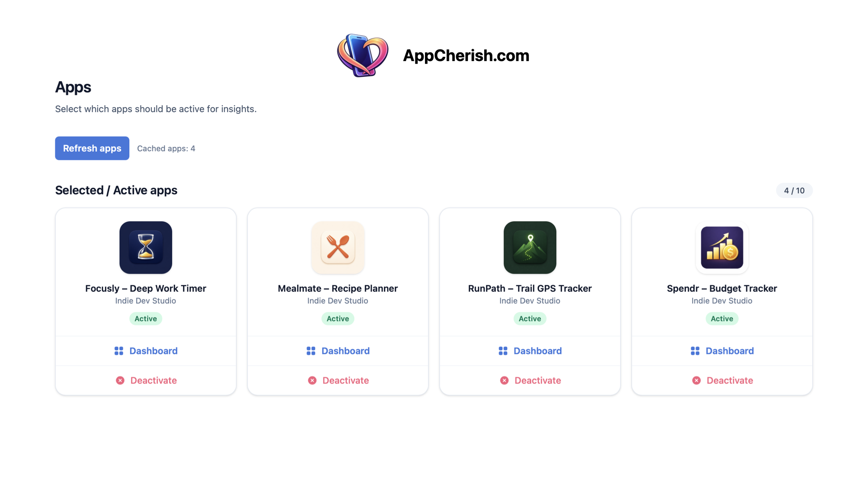Viewport: 868px width, 488px height.
Task: Click the Active badge on Focusly card
Action: [x=146, y=319]
